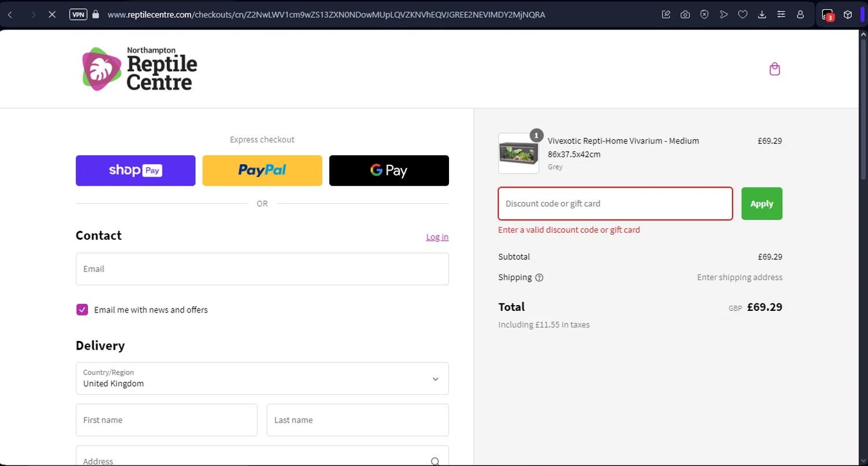Viewport: 868px width, 466px height.
Task: Click the padlock site security icon
Action: coord(95,14)
